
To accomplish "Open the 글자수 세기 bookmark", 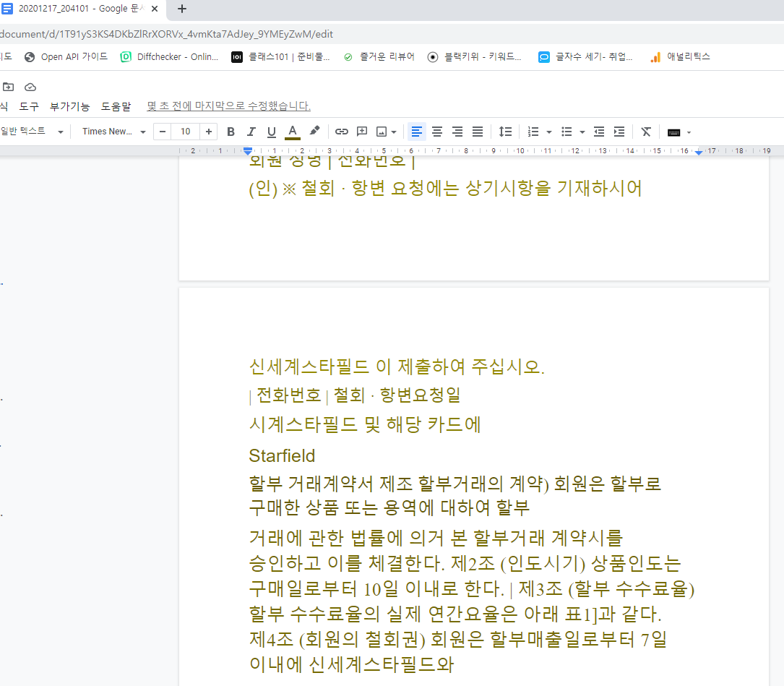I will point(585,57).
